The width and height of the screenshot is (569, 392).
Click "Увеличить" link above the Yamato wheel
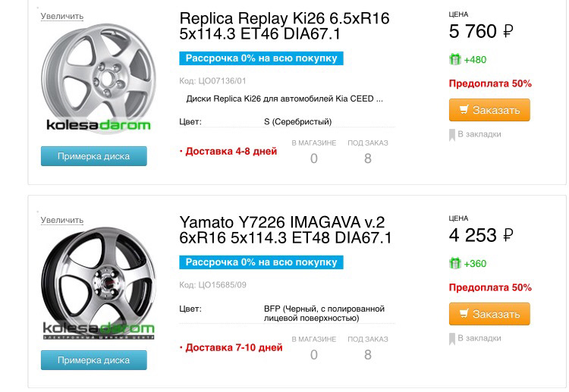62,220
